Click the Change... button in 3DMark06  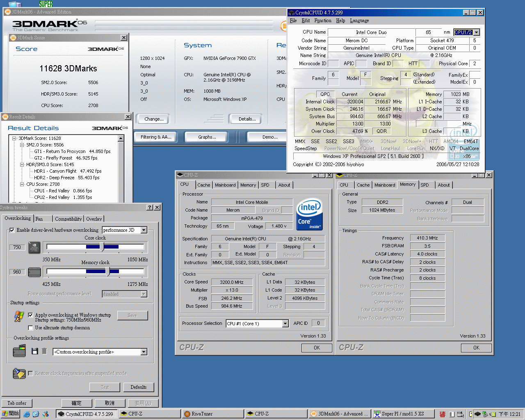click(154, 119)
